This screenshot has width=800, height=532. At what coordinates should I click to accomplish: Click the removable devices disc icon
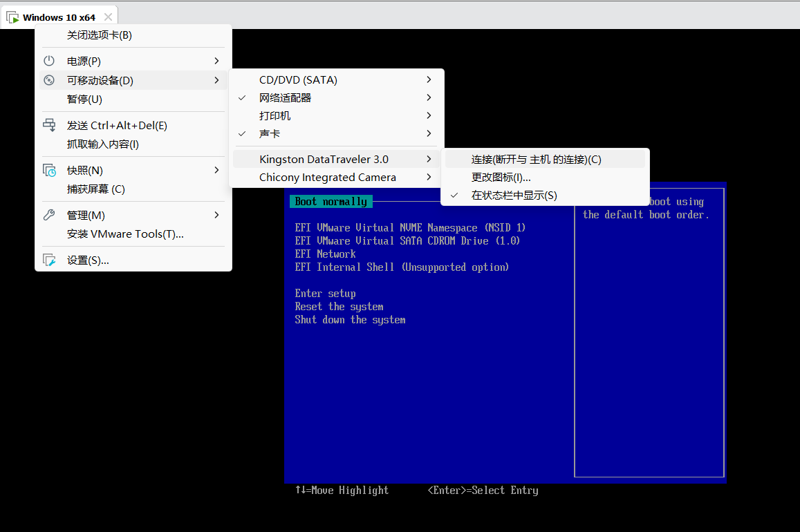pos(49,80)
